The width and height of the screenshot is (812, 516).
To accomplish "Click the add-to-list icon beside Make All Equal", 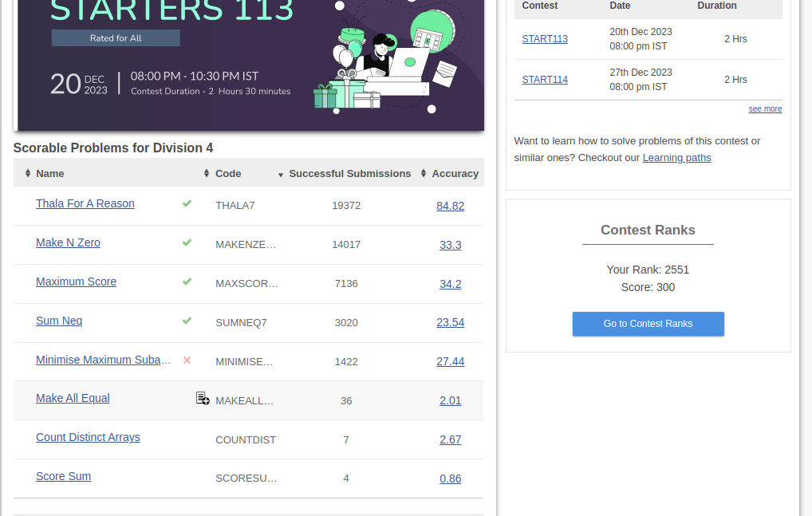I will (x=203, y=398).
